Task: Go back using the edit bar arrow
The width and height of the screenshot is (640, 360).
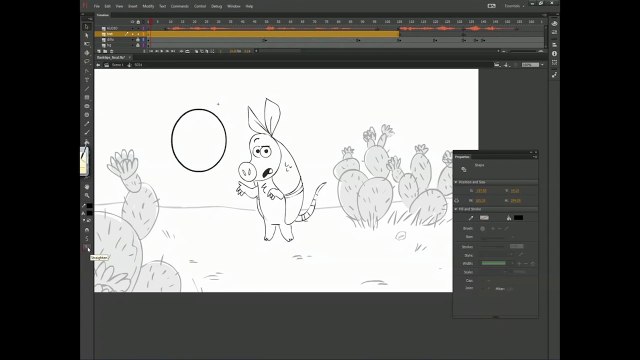Action: [x=98, y=65]
